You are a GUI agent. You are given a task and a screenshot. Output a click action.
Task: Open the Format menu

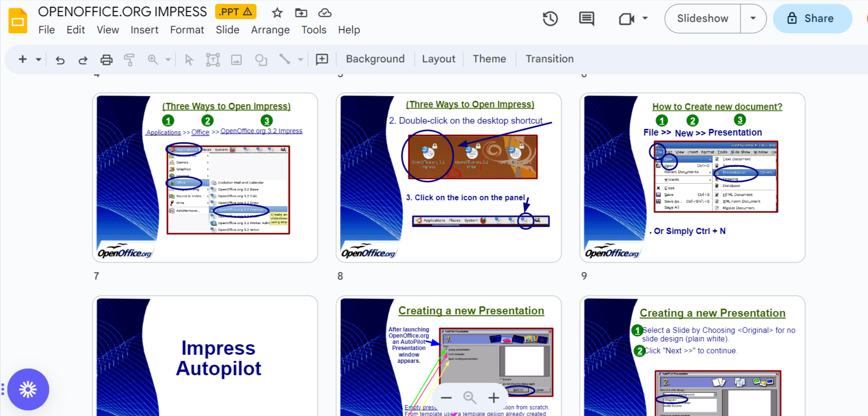[x=187, y=30]
